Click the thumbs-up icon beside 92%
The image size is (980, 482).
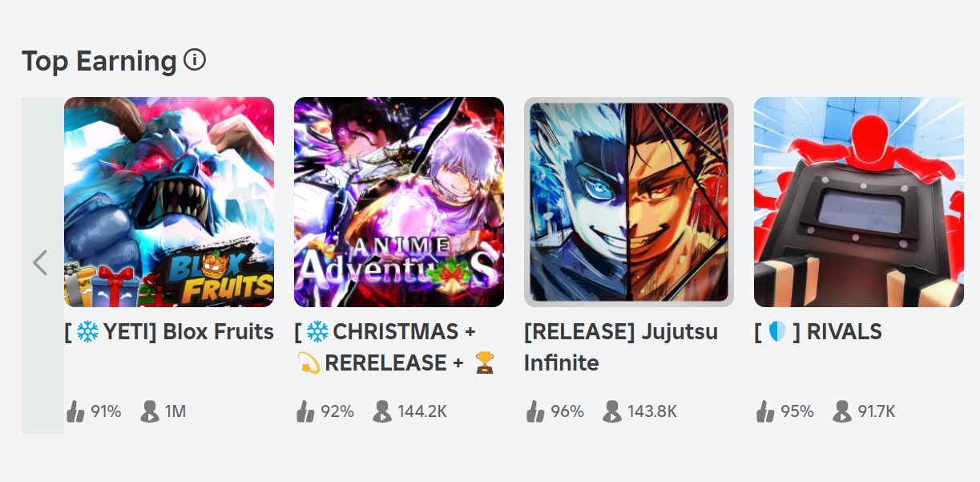(x=305, y=412)
